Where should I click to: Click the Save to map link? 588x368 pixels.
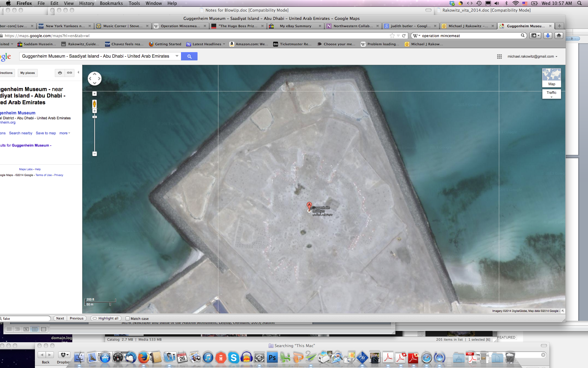(46, 133)
